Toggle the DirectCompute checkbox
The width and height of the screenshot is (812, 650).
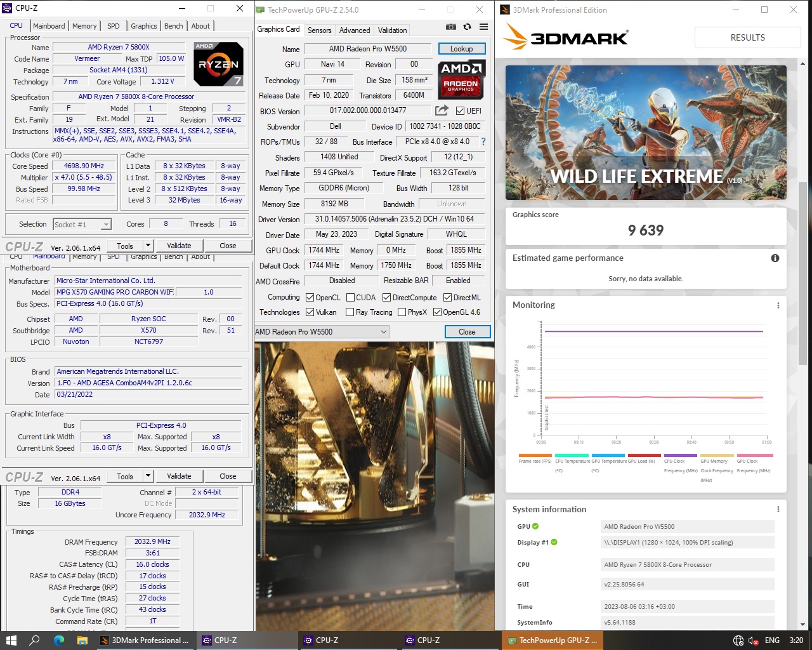pyautogui.click(x=386, y=297)
